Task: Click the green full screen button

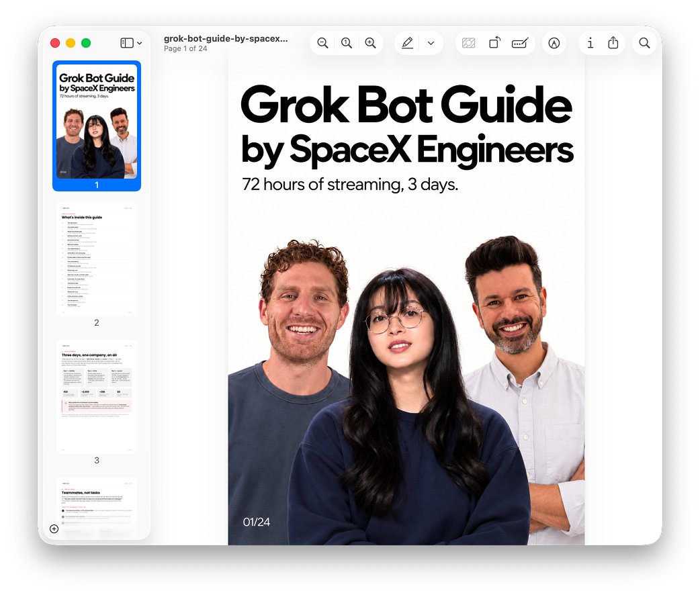Action: (86, 43)
